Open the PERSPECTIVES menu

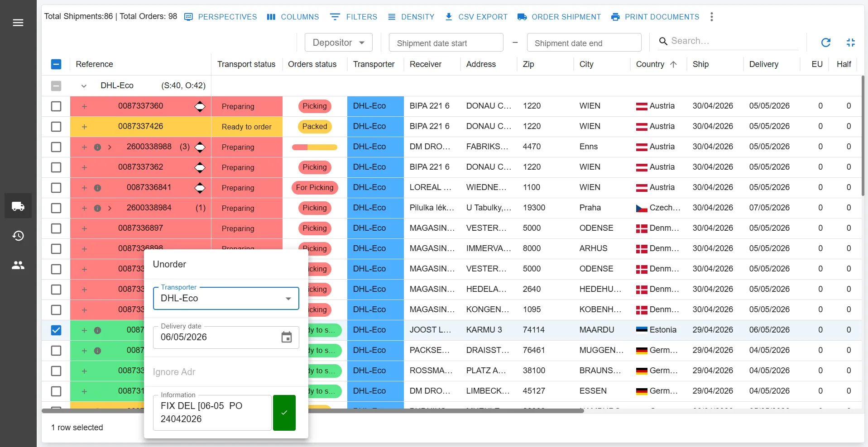pos(221,17)
